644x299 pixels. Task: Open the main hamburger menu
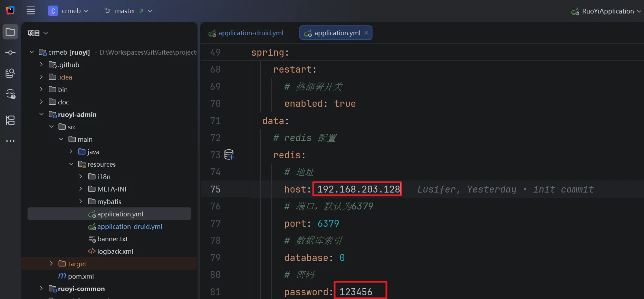coord(31,11)
